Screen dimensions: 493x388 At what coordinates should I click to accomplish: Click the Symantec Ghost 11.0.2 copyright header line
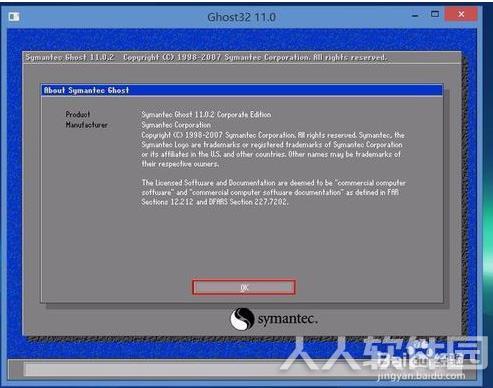(x=206, y=57)
